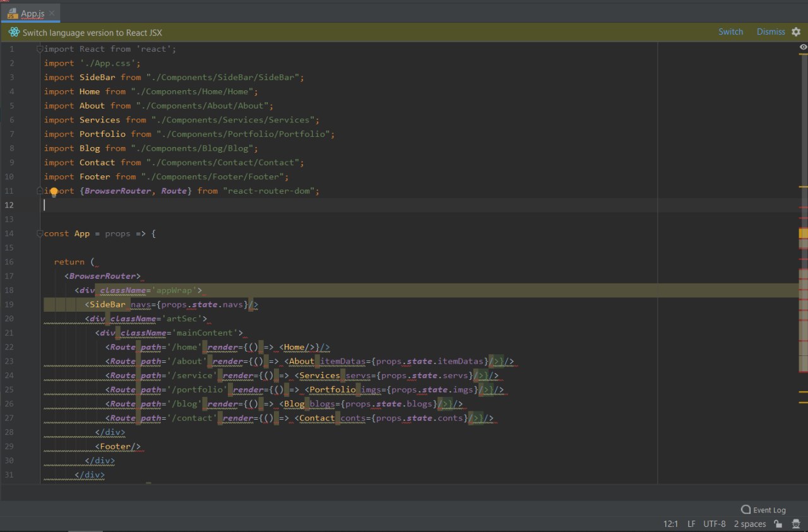Click the lightbulb quick-fix icon
The width and height of the screenshot is (808, 532).
(54, 192)
